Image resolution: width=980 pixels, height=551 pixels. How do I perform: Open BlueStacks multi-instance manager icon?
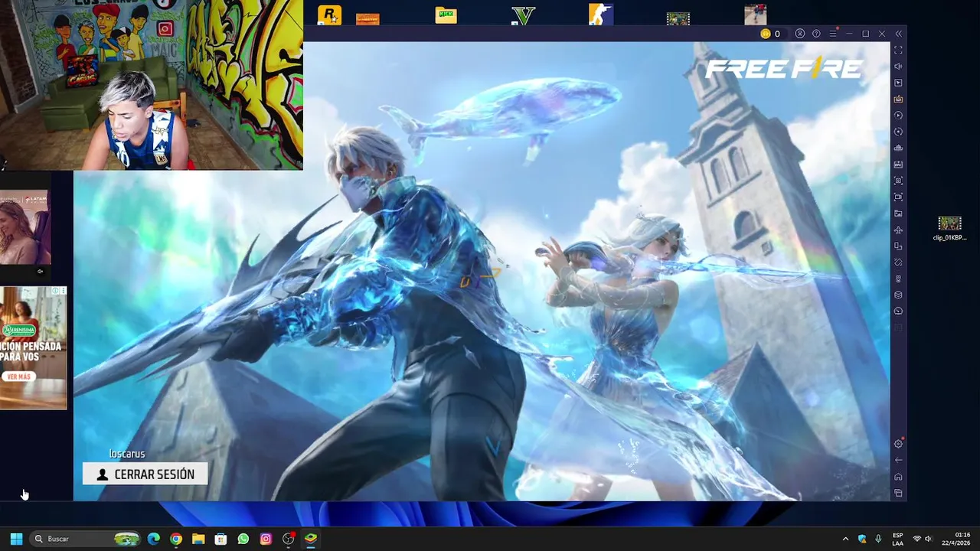[x=899, y=148]
